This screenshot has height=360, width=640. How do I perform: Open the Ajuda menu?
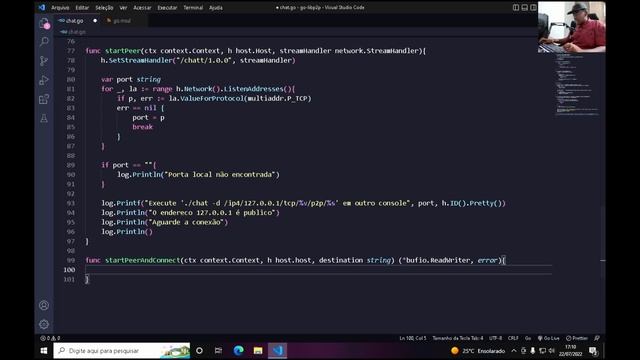coord(216,8)
